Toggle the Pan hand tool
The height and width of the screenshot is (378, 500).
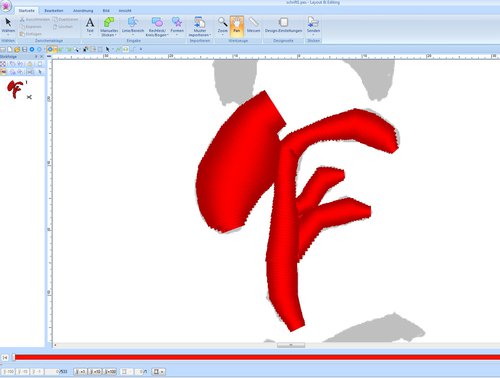[x=237, y=25]
